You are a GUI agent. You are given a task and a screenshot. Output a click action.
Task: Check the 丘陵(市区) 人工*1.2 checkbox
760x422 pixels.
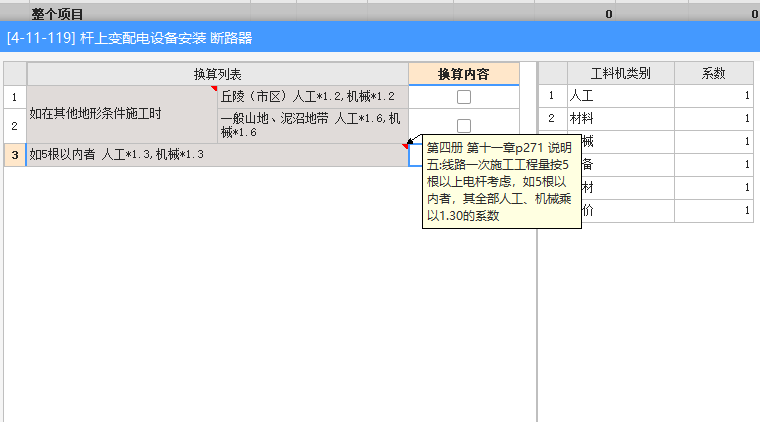(464, 97)
